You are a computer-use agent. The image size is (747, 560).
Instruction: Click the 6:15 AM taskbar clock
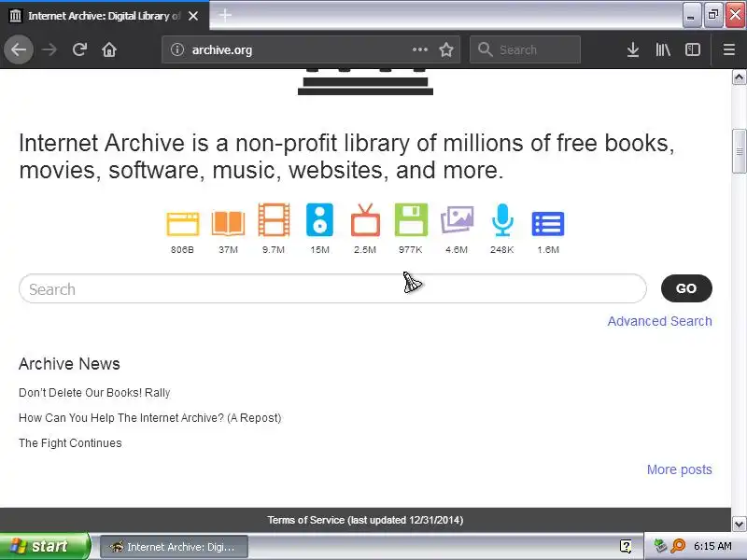[712, 546]
